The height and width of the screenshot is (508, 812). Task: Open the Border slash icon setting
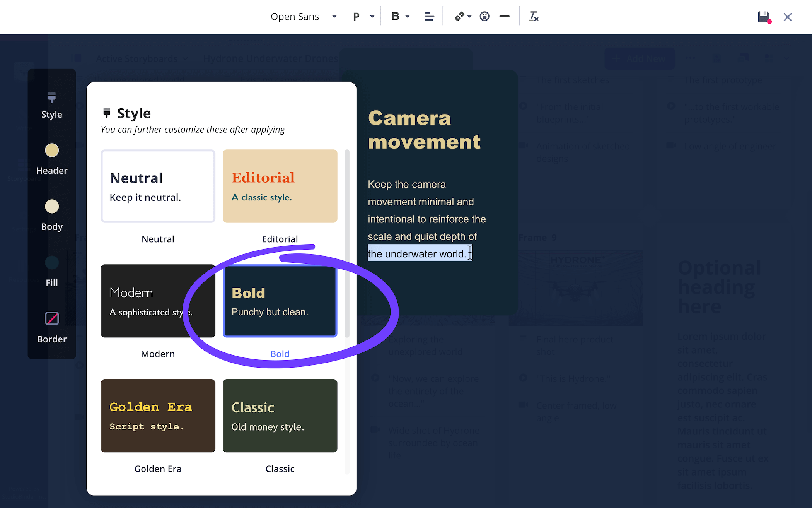51,318
